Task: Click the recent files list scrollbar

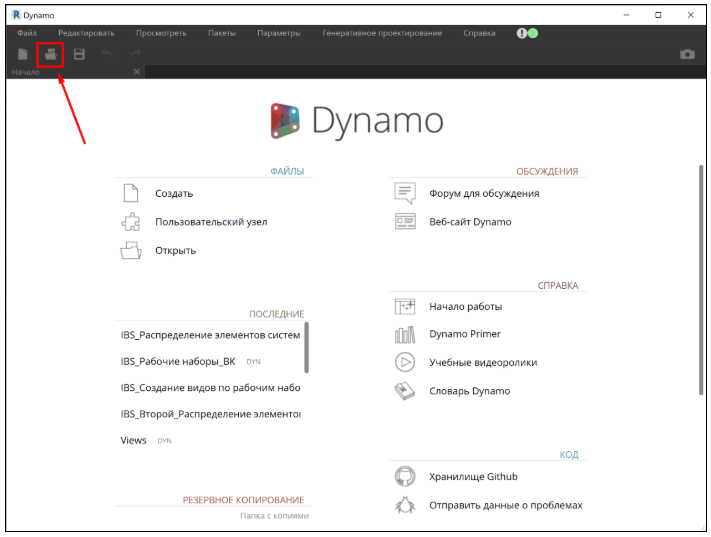Action: pyautogui.click(x=307, y=347)
